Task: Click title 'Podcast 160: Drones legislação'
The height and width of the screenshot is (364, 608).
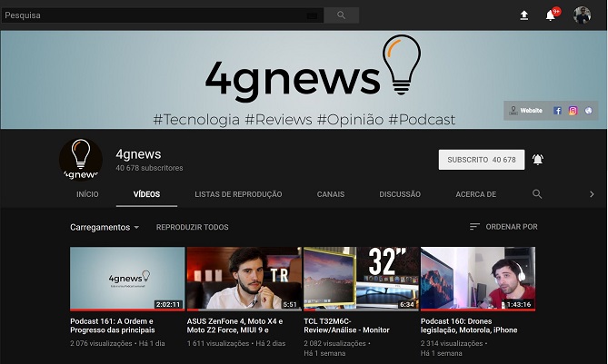Action: click(469, 326)
